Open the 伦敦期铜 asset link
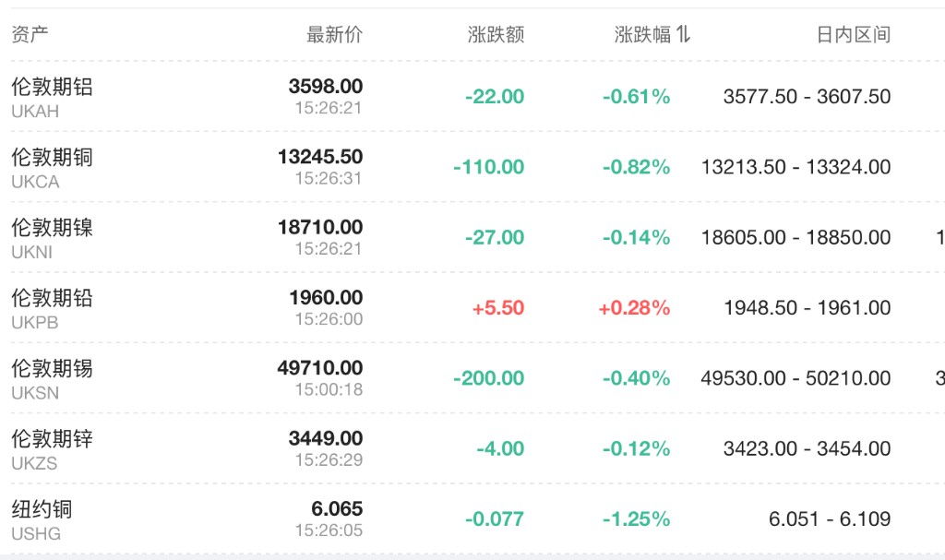The width and height of the screenshot is (945, 560). 52,157
